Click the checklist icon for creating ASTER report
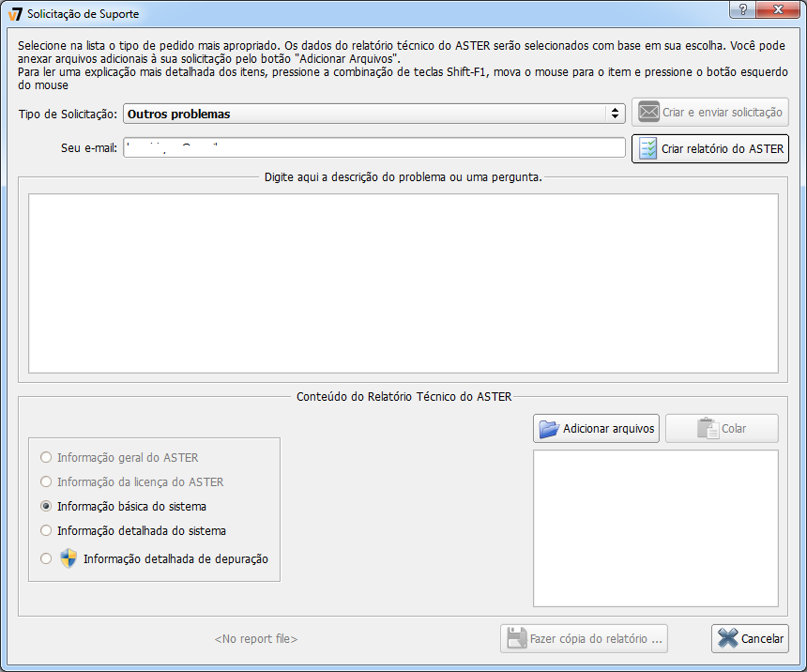Image resolution: width=807 pixels, height=672 pixels. (648, 149)
